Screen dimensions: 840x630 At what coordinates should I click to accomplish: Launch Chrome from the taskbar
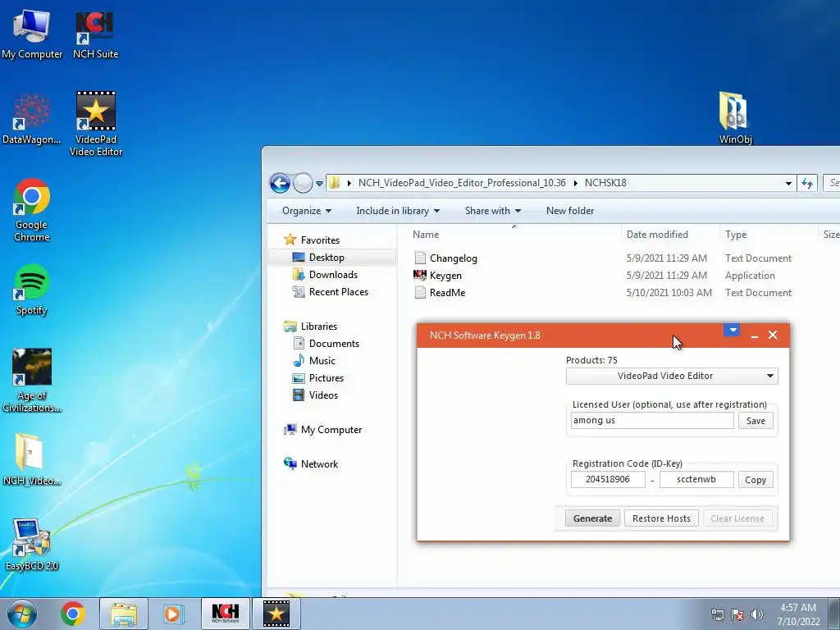tap(73, 614)
